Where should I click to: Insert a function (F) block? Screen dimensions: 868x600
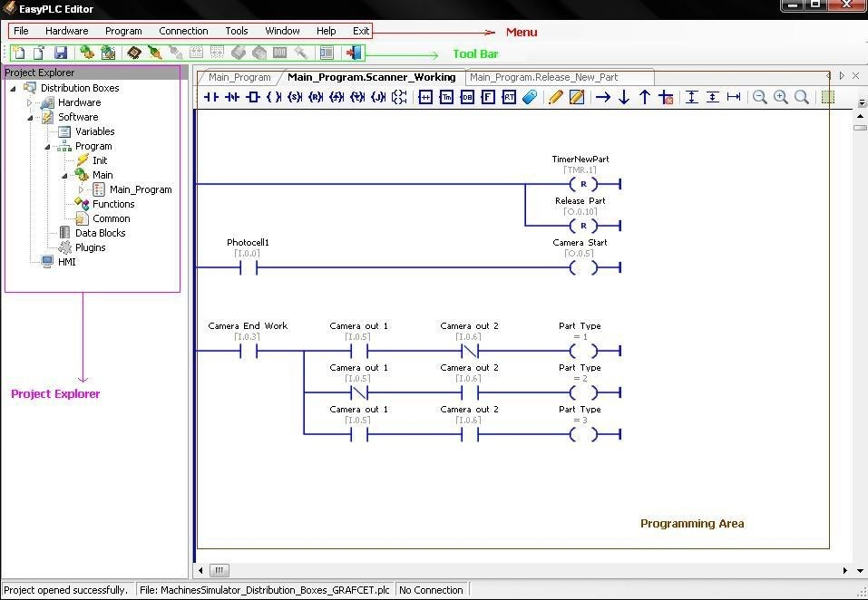coord(488,97)
